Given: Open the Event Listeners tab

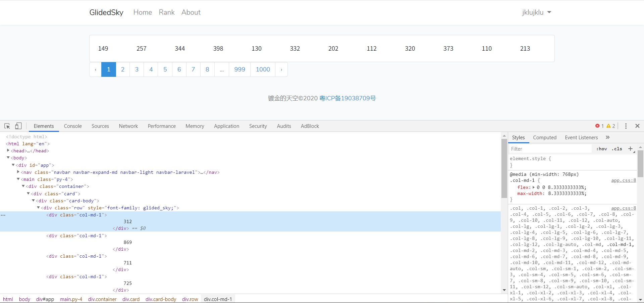Looking at the screenshot, I should [581, 138].
